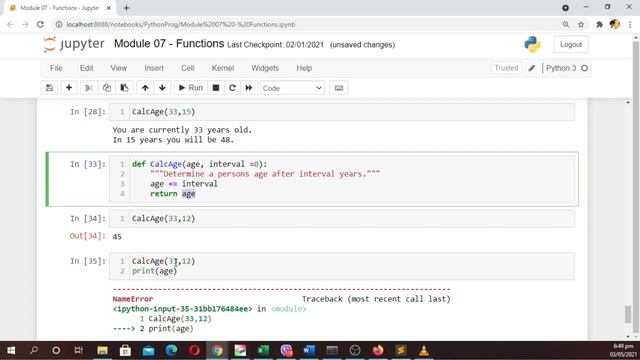Cut selected cells with scissors icon
The width and height of the screenshot is (640, 360).
point(89,88)
